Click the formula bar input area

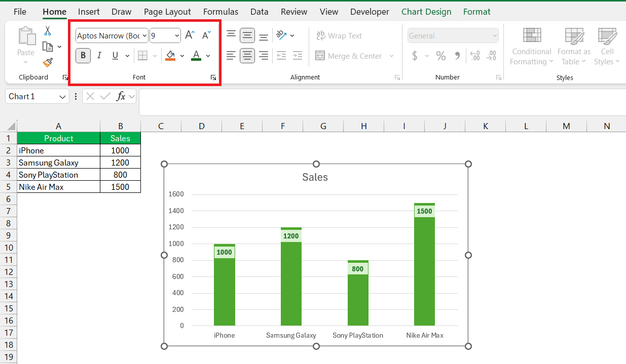click(x=382, y=102)
